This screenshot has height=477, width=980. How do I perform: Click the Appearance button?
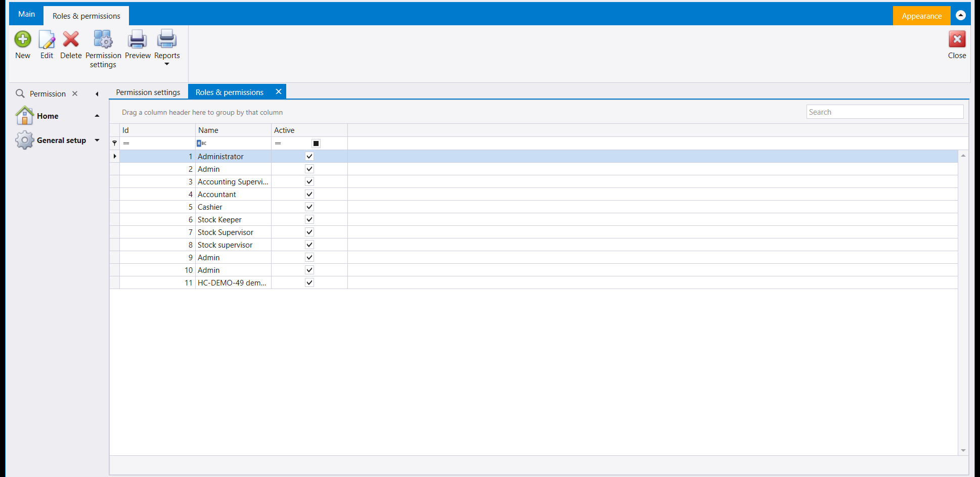coord(921,16)
